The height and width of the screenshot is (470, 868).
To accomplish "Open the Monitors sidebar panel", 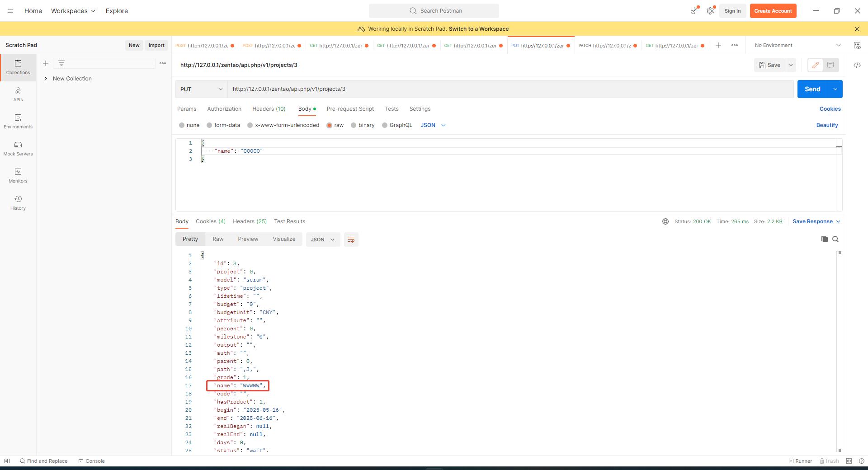I will click(x=18, y=176).
